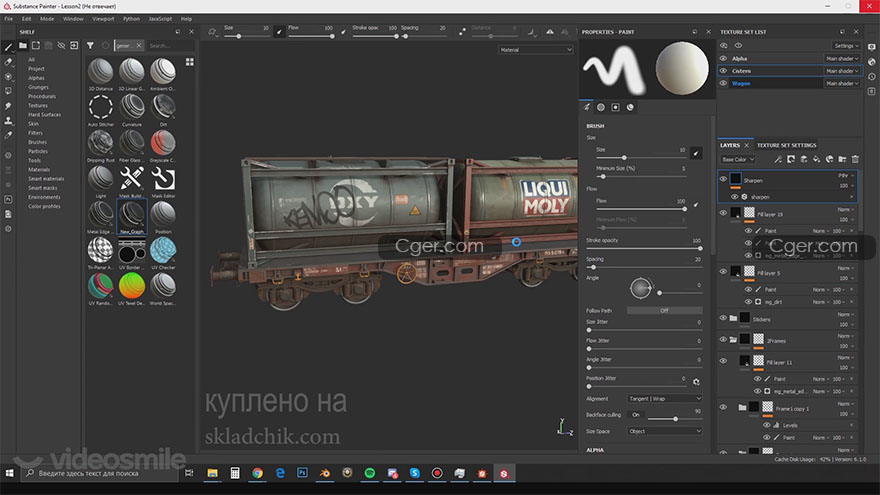Toggle Follow Path Off switch
880x495 pixels.
point(664,310)
